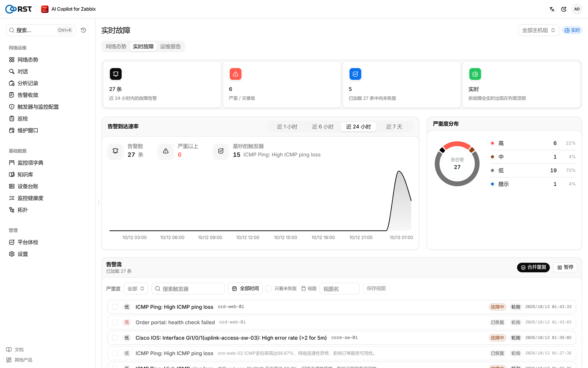Switch to the 运维报告 tab
This screenshot has width=588, height=368.
tap(170, 47)
